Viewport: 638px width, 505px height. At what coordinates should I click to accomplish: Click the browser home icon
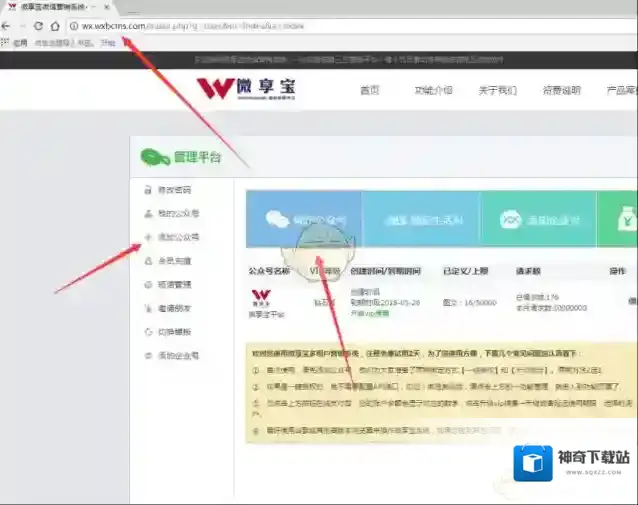[55, 25]
